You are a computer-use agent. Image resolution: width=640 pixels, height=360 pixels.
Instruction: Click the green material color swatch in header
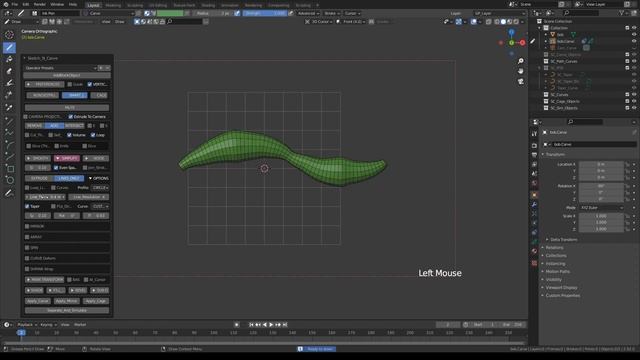tap(170, 13)
